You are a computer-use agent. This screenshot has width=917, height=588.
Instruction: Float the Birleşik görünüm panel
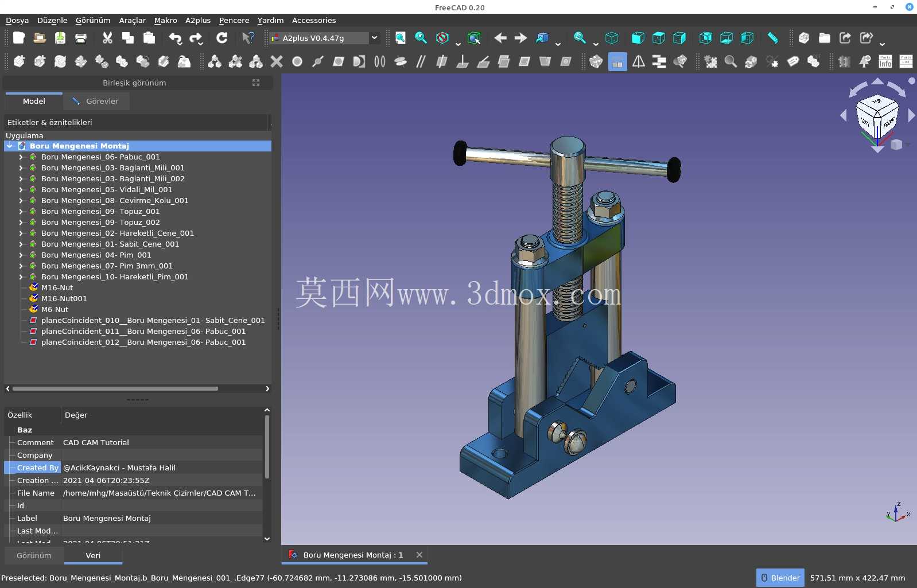click(256, 83)
